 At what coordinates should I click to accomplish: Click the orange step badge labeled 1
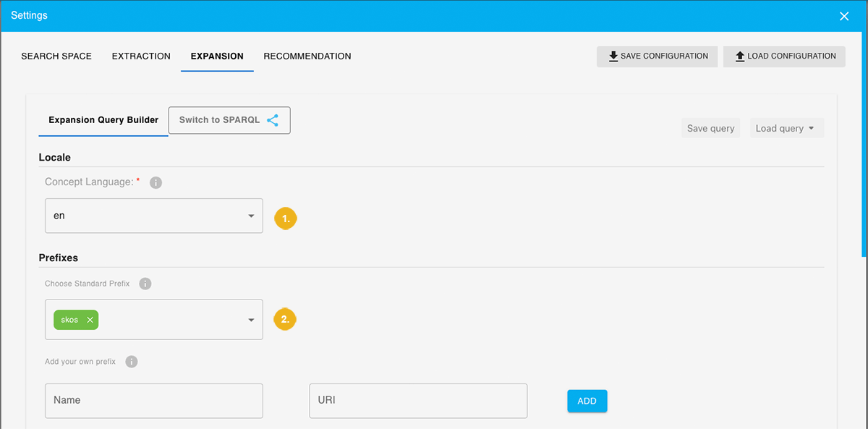pyautogui.click(x=286, y=218)
